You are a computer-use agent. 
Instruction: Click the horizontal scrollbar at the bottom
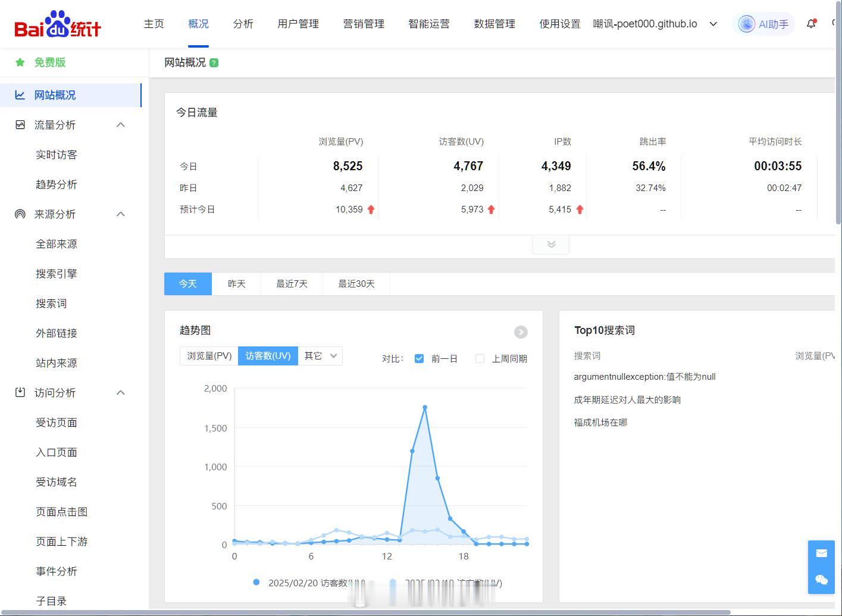click(x=365, y=612)
